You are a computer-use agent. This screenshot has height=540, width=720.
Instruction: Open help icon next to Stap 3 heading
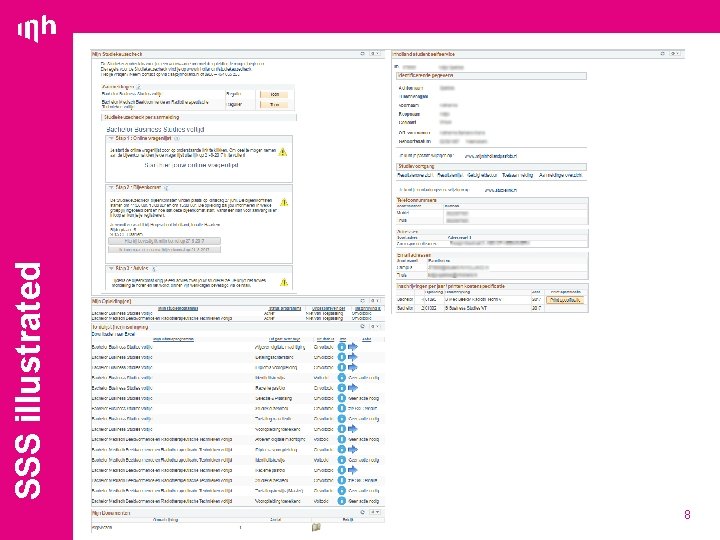(154, 268)
